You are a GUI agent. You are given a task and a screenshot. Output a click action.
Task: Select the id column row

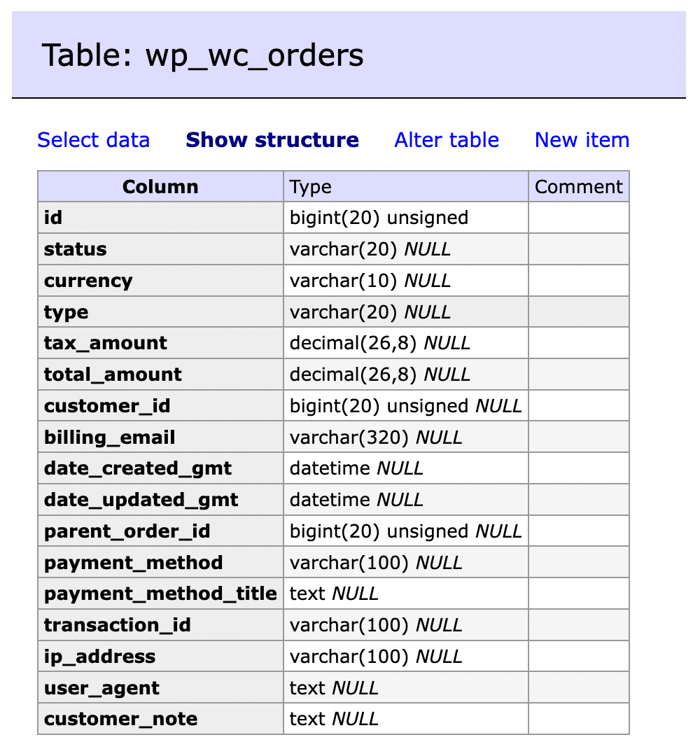coord(52,218)
